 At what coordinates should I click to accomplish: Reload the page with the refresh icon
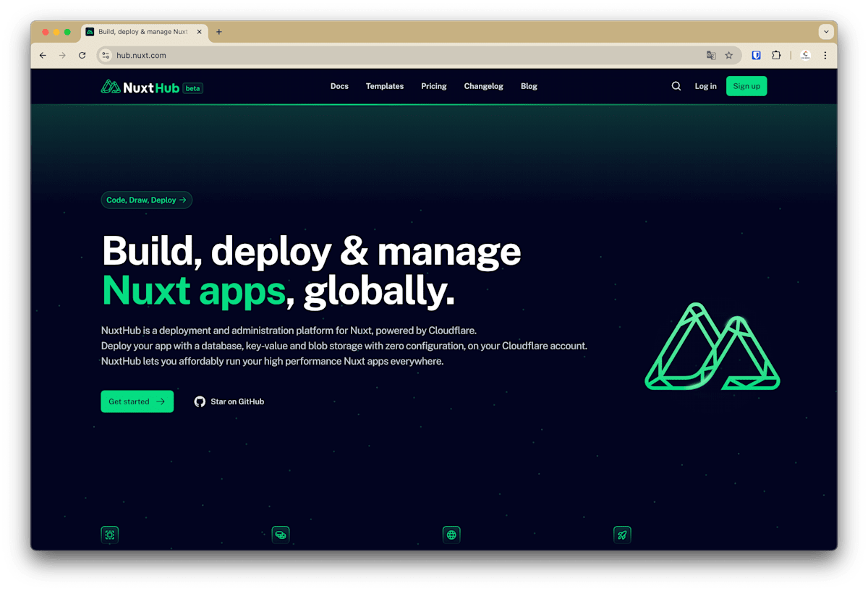(x=82, y=55)
